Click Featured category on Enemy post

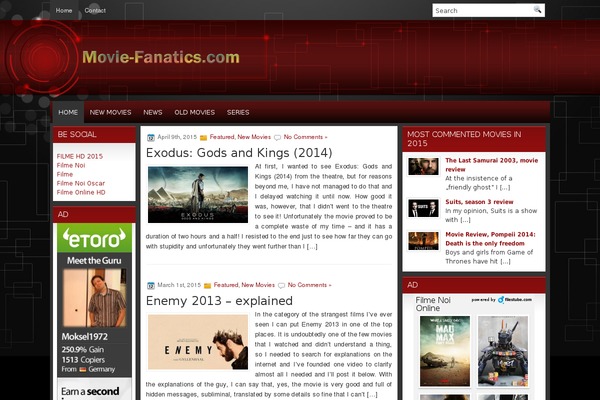[226, 285]
